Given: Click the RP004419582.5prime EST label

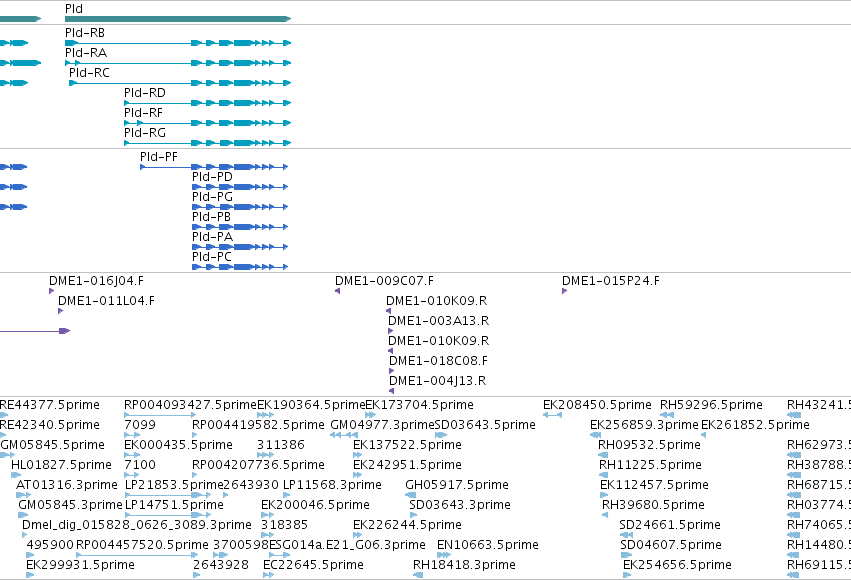Looking at the screenshot, I should [258, 425].
